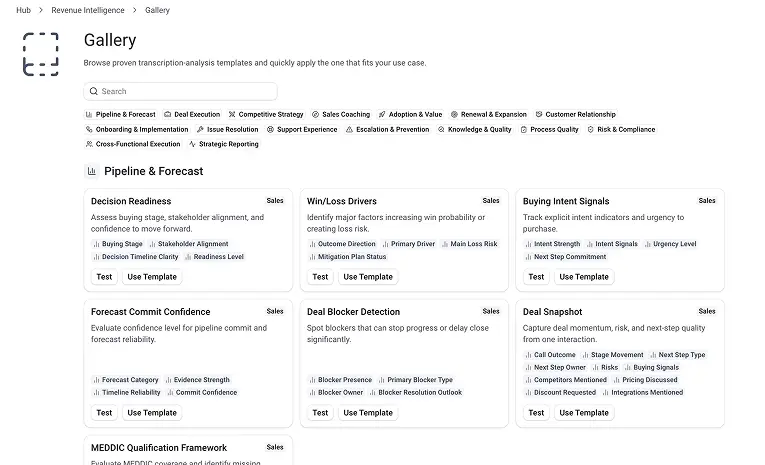Click Sales badge on Decision Readiness
This screenshot has height=465, width=765.
[x=275, y=201]
